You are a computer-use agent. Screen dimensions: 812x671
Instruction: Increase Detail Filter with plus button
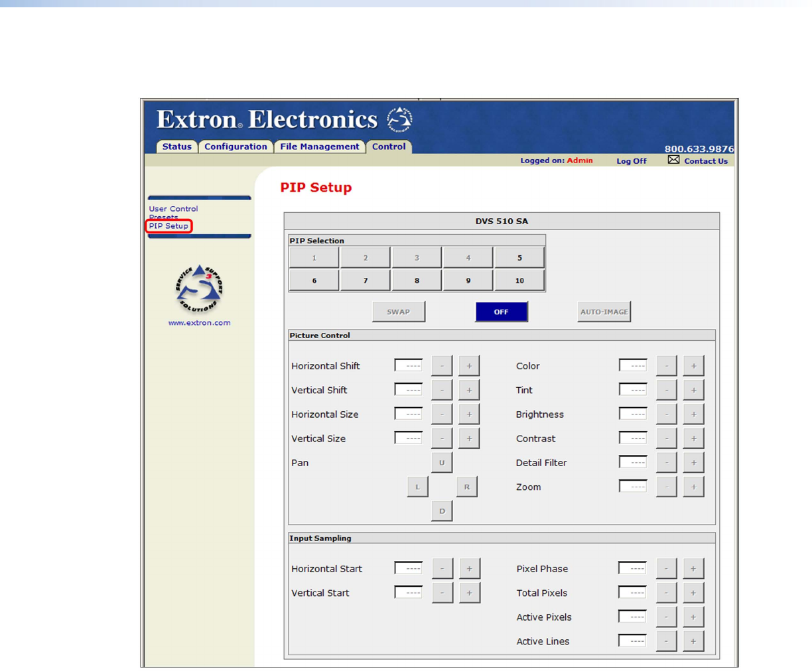694,463
